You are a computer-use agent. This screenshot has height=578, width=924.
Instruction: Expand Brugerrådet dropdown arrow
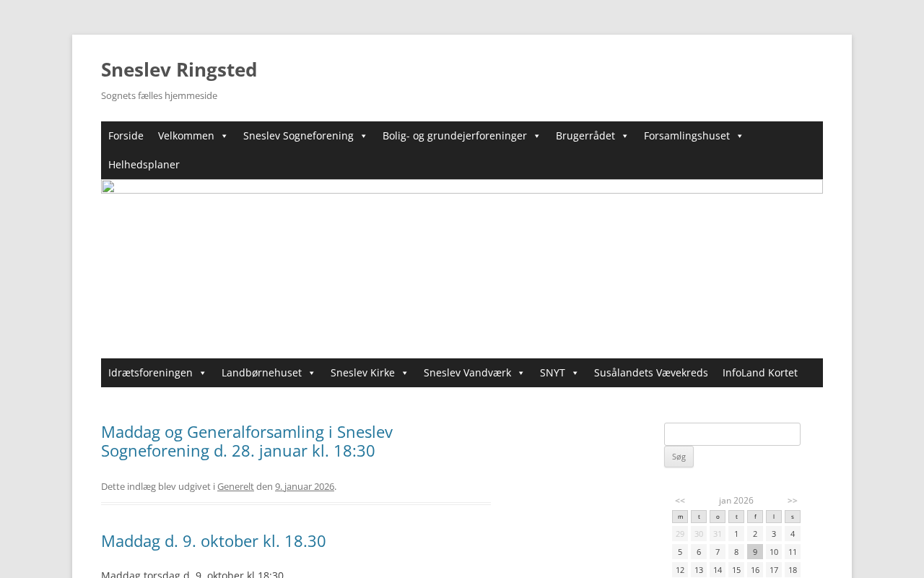[624, 137]
